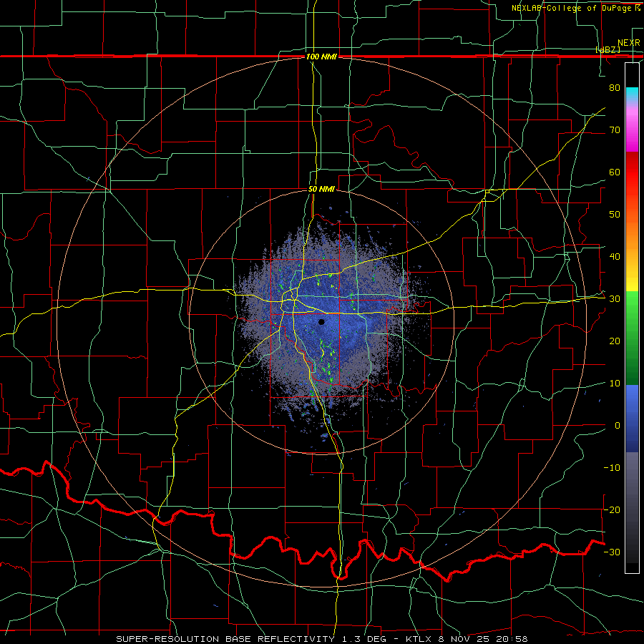Viewport: 644px width, 644px height.
Task: Click "SUPER-RESOLUTION BASE REFLECTIVITY" in the caption
Action: click(x=225, y=639)
